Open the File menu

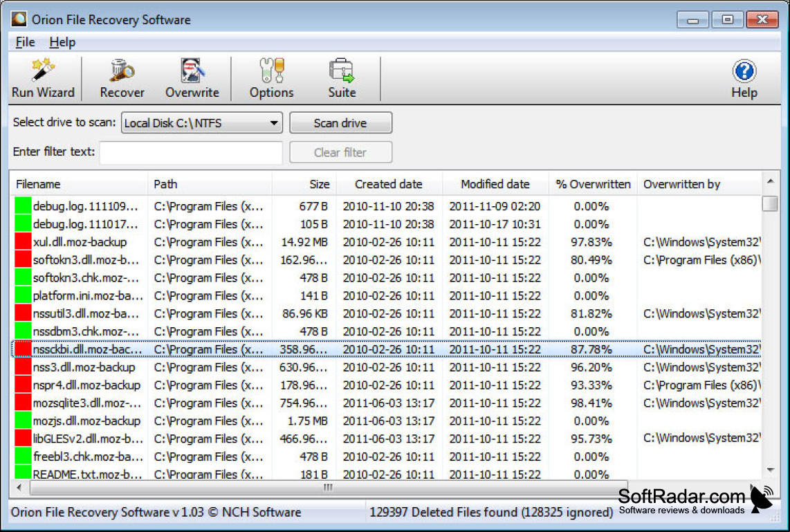[25, 42]
